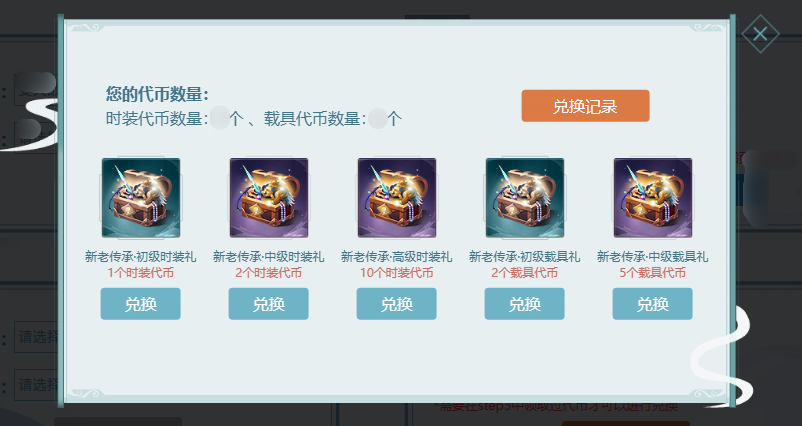
Task: Close the exchange dialog with the X icon
Action: [760, 34]
